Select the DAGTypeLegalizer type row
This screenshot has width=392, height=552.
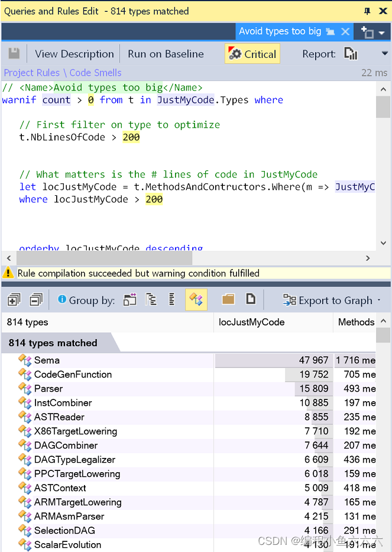point(189,460)
